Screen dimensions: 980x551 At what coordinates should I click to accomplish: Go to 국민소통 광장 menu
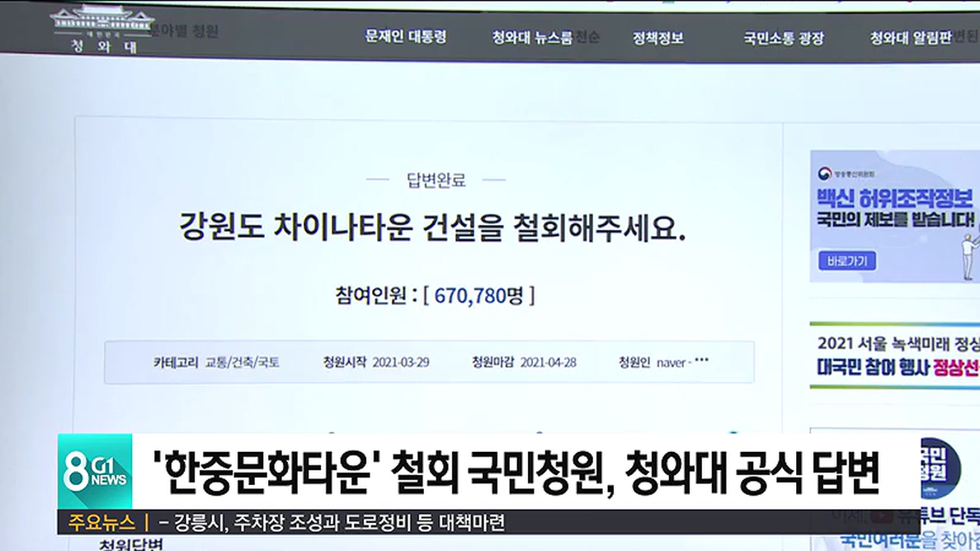[783, 38]
